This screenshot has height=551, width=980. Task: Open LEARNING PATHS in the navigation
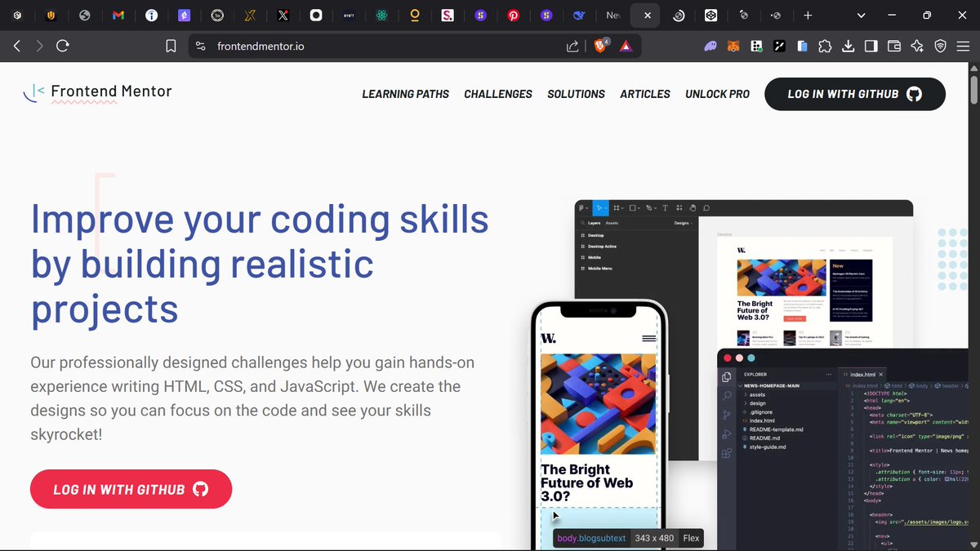coord(406,94)
